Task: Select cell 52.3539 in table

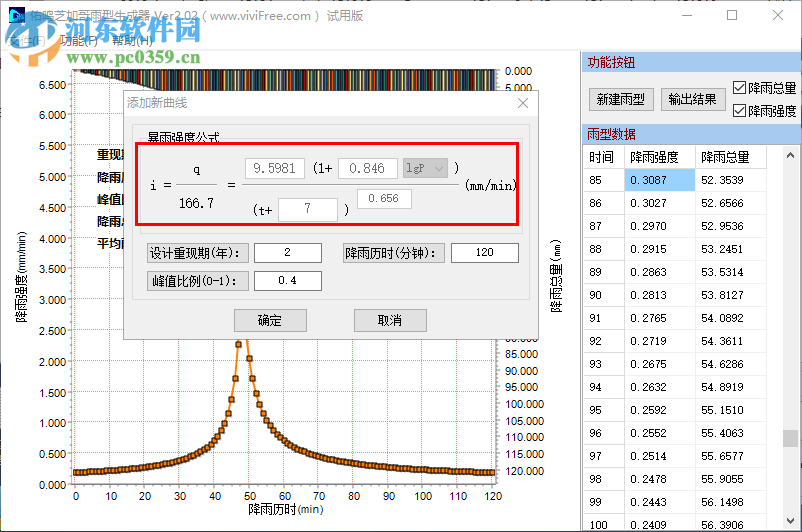Action: click(x=730, y=180)
